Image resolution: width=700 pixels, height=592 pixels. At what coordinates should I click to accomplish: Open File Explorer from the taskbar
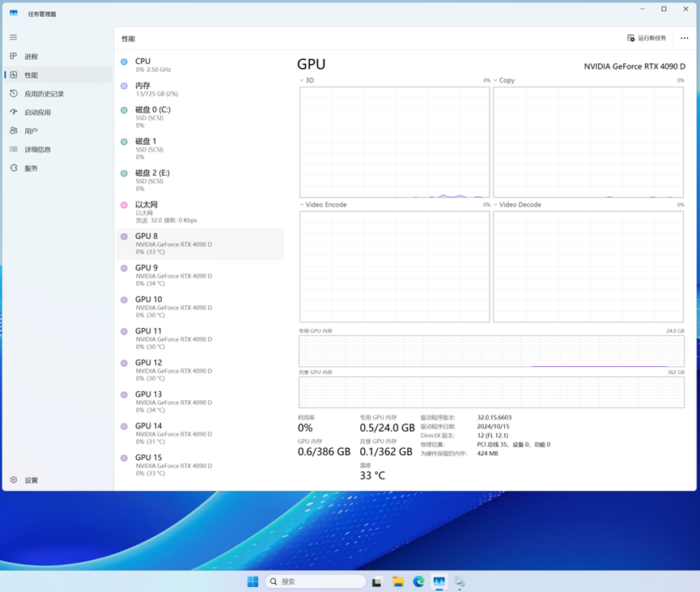pos(398,581)
